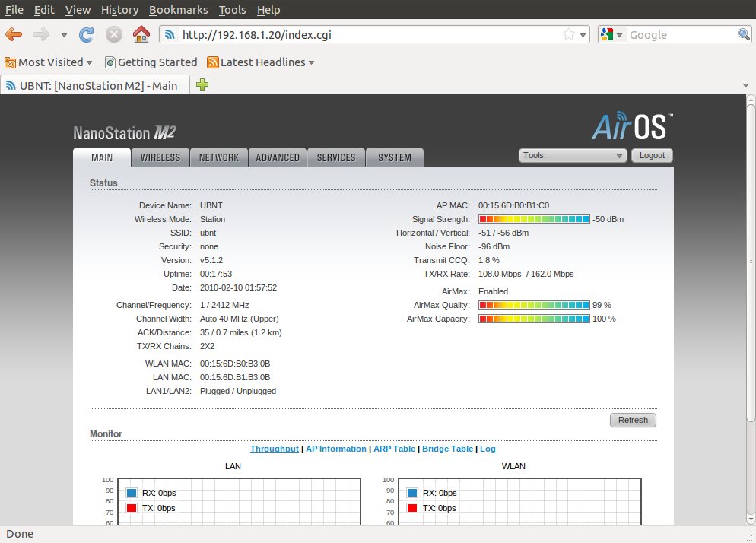Open the ARP Table link
Image resolution: width=756 pixels, height=543 pixels.
pos(394,449)
